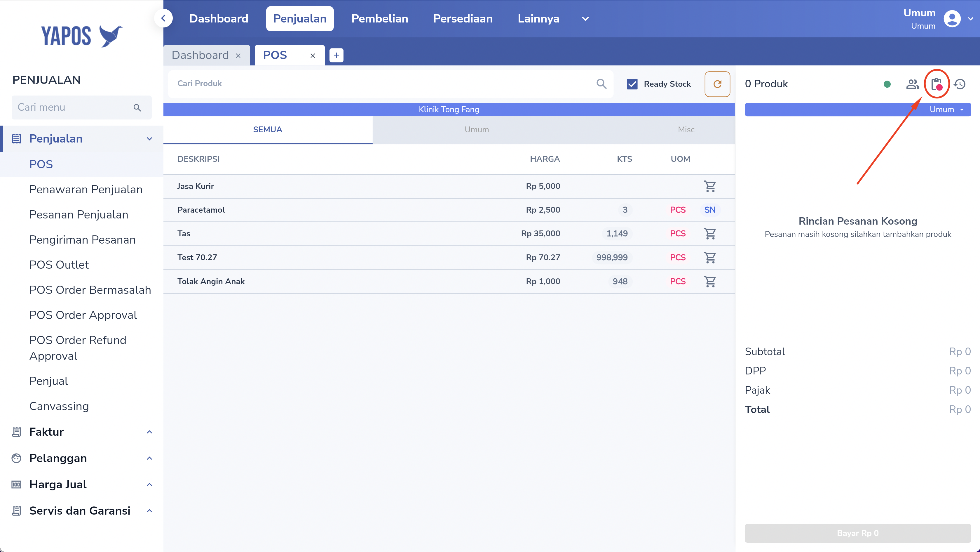Collapse the sidebar with the chevron button

(x=164, y=18)
